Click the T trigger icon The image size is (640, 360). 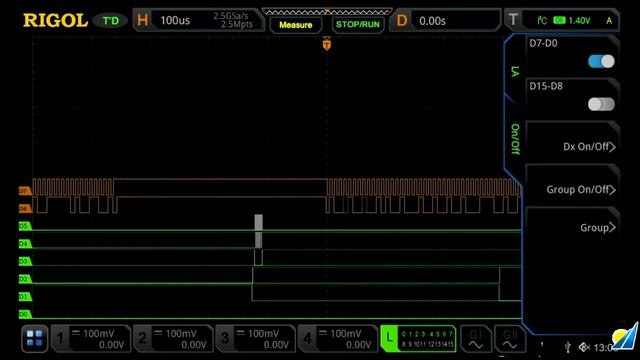pos(513,20)
